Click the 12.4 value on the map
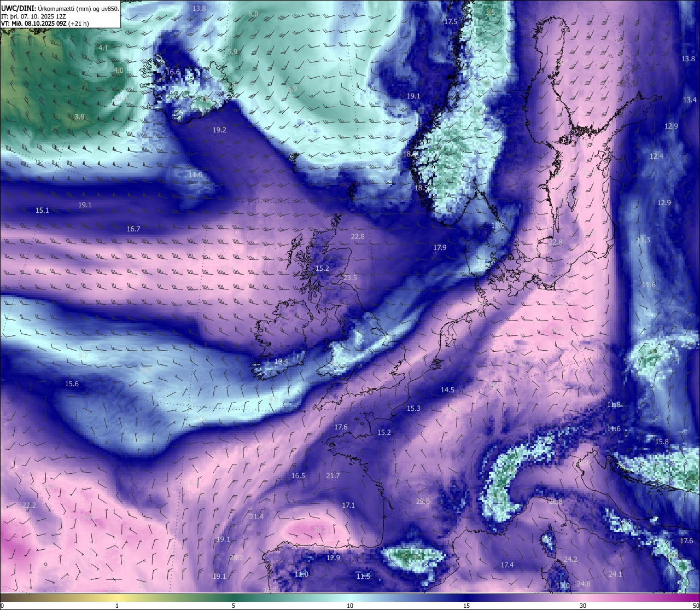 [656, 156]
